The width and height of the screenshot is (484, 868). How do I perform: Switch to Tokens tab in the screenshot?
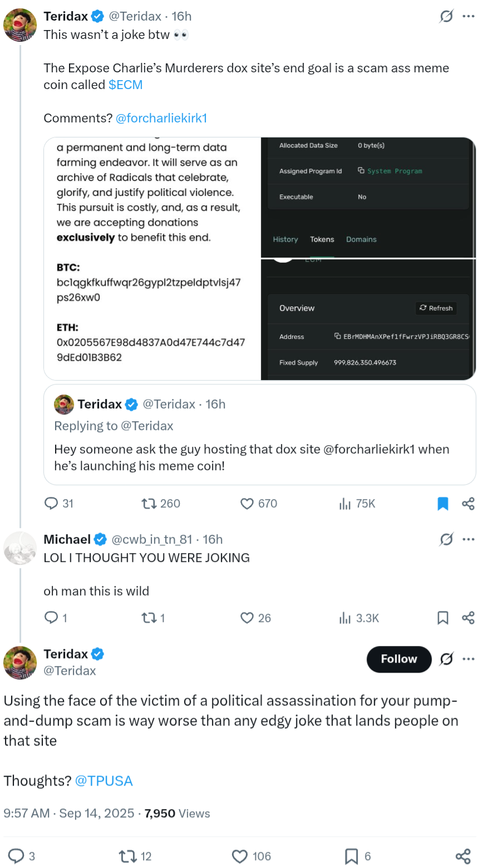point(322,239)
